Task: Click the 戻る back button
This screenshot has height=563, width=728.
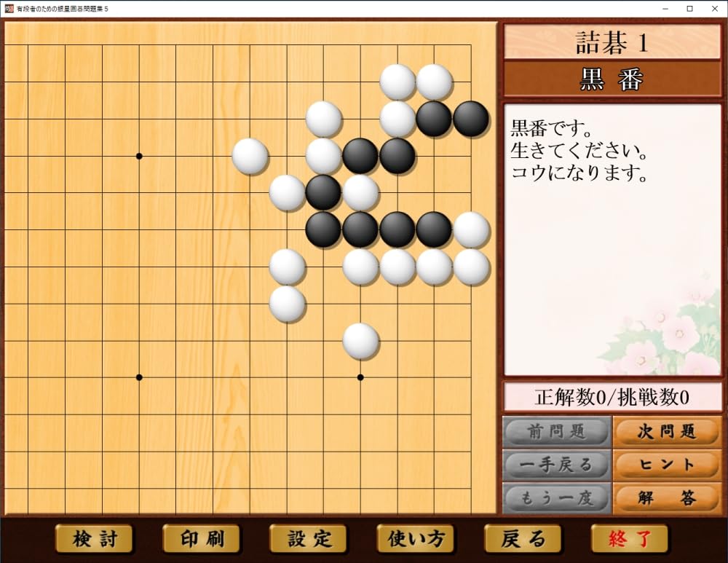Action: [523, 539]
